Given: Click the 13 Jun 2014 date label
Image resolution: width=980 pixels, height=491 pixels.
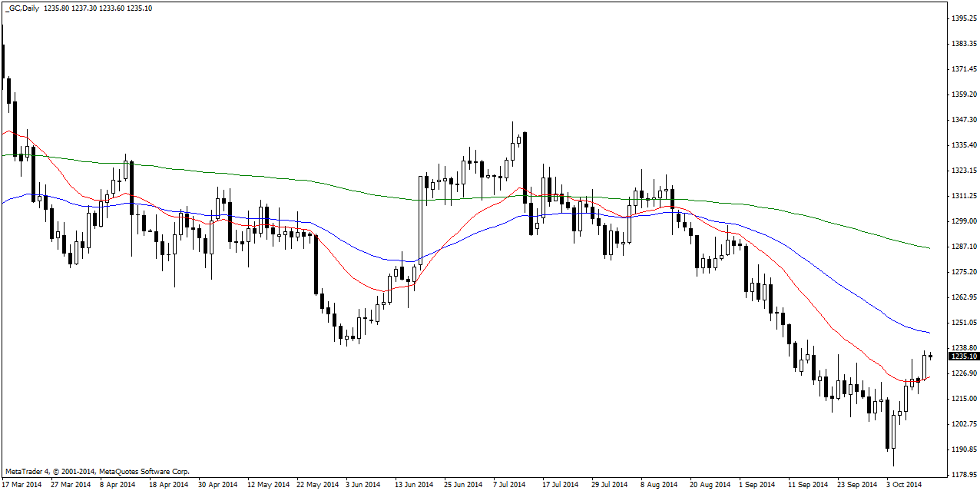Looking at the screenshot, I should (415, 485).
